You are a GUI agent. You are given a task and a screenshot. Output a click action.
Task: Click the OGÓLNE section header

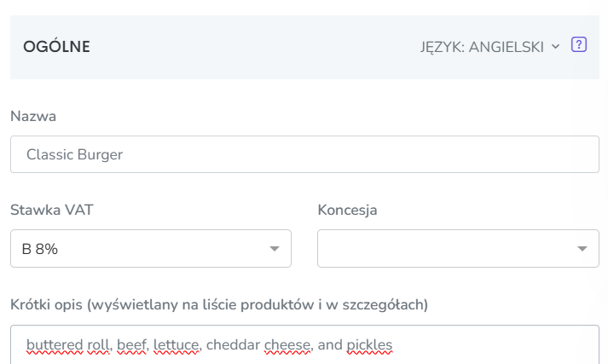pos(56,47)
